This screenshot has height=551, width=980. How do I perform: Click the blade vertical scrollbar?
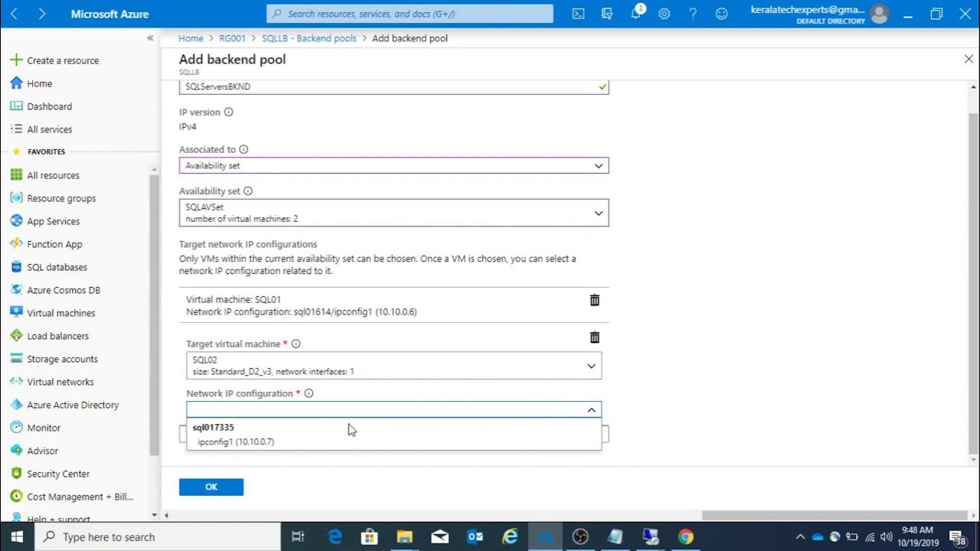(x=974, y=283)
